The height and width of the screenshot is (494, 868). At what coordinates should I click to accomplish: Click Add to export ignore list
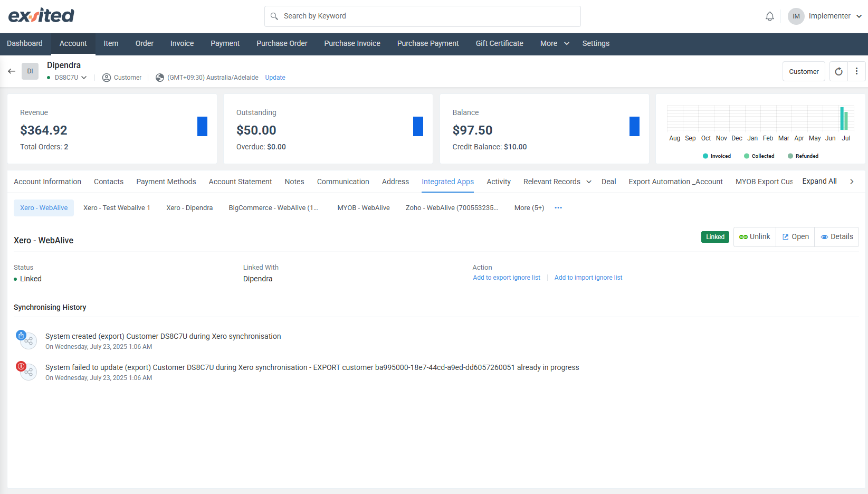(x=507, y=278)
